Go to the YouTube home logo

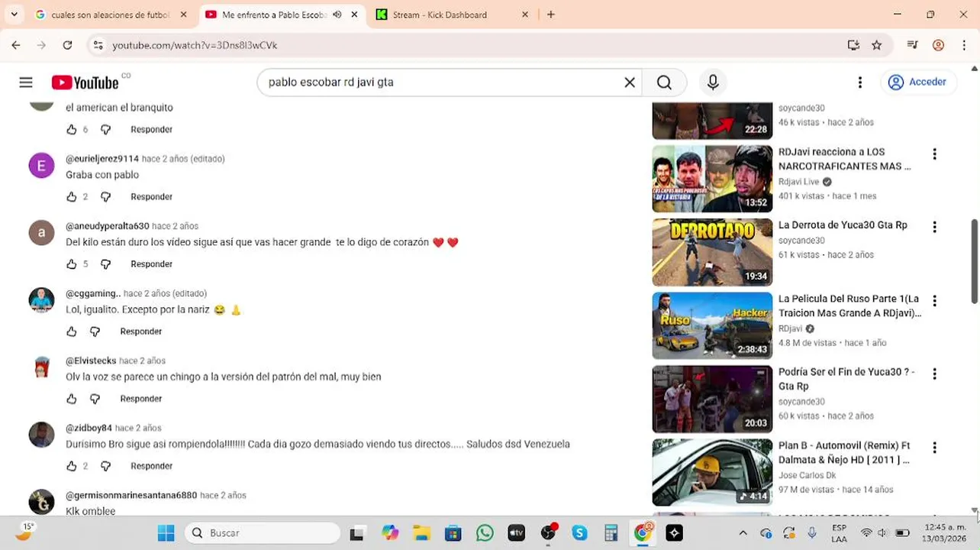pos(85,82)
